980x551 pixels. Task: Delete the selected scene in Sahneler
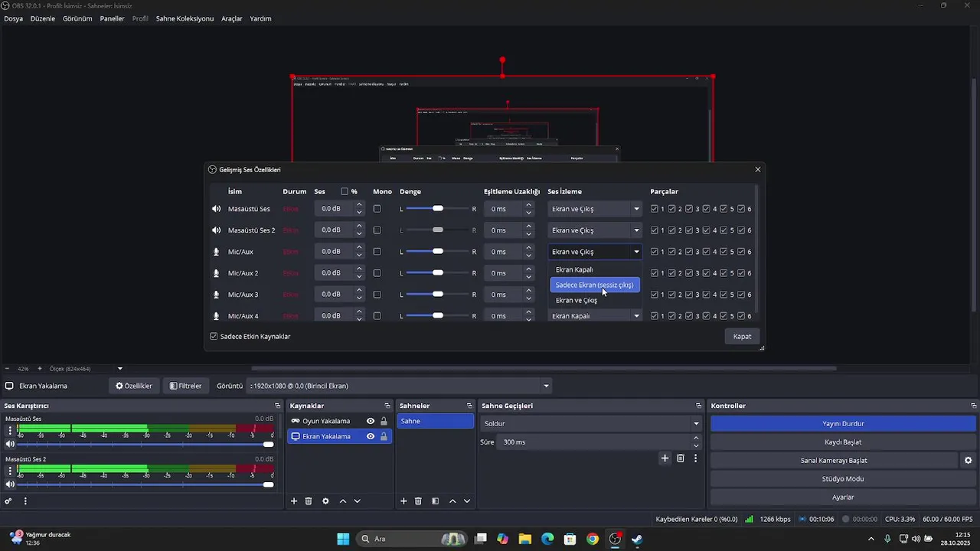click(418, 501)
